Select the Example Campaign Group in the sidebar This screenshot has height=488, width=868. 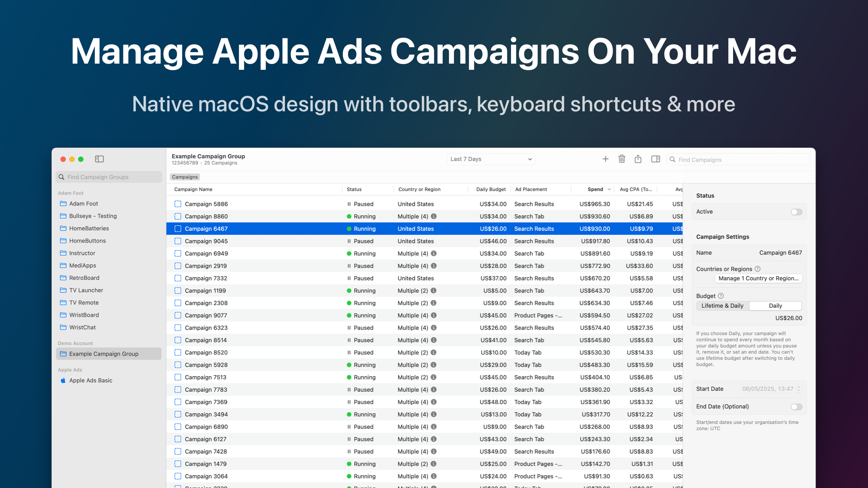point(104,354)
